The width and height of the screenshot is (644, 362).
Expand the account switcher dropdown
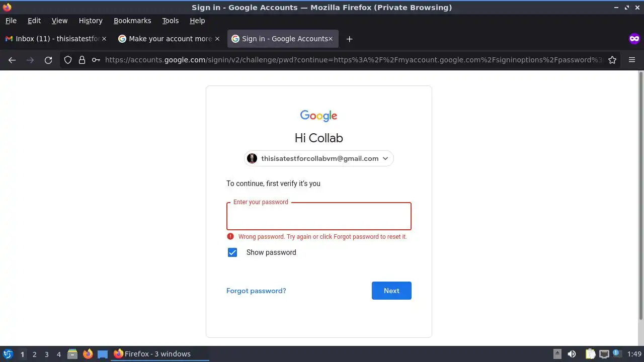[x=385, y=158]
